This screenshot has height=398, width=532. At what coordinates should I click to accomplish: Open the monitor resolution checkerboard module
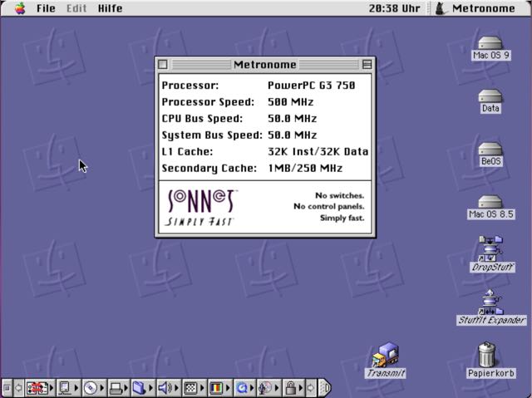point(194,387)
